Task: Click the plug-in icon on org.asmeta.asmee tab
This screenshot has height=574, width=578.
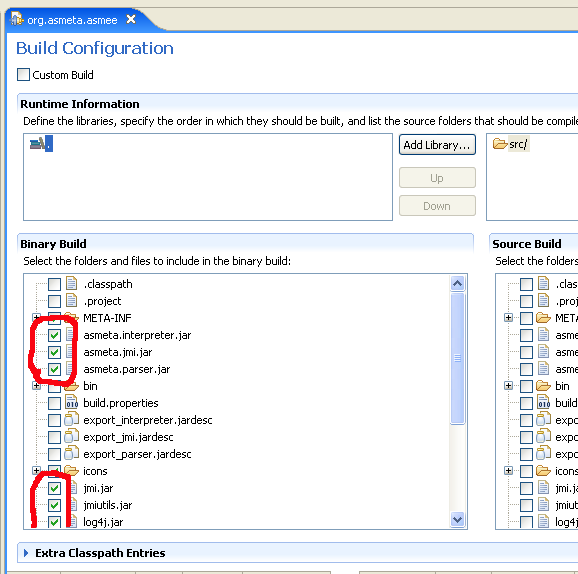Action: (17, 19)
